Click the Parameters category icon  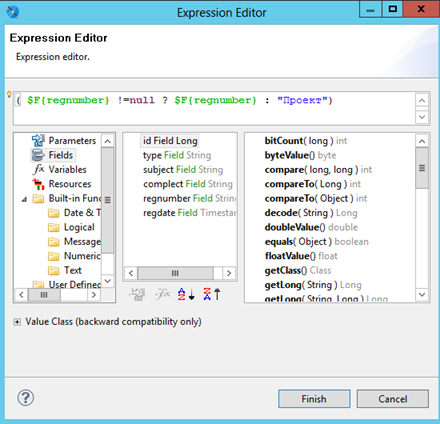point(38,140)
